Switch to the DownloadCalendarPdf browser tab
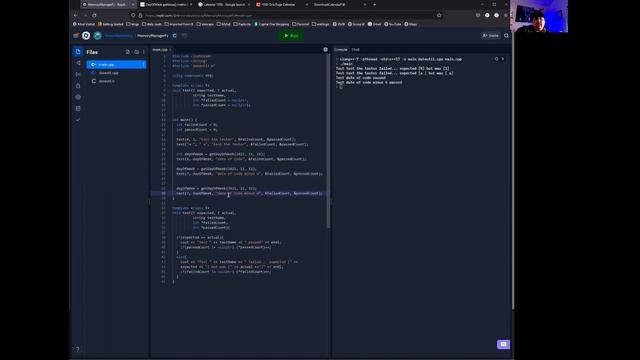The image size is (640, 360). [340, 4]
